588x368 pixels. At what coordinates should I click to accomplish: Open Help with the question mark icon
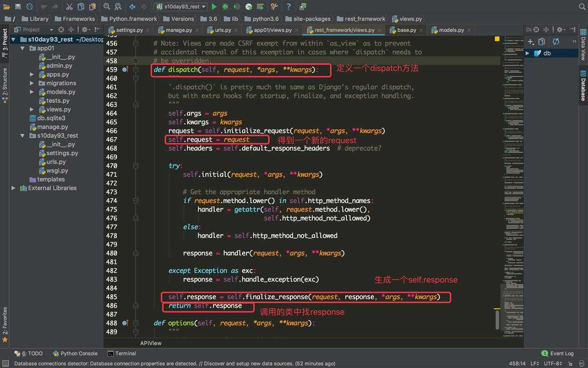288,6
